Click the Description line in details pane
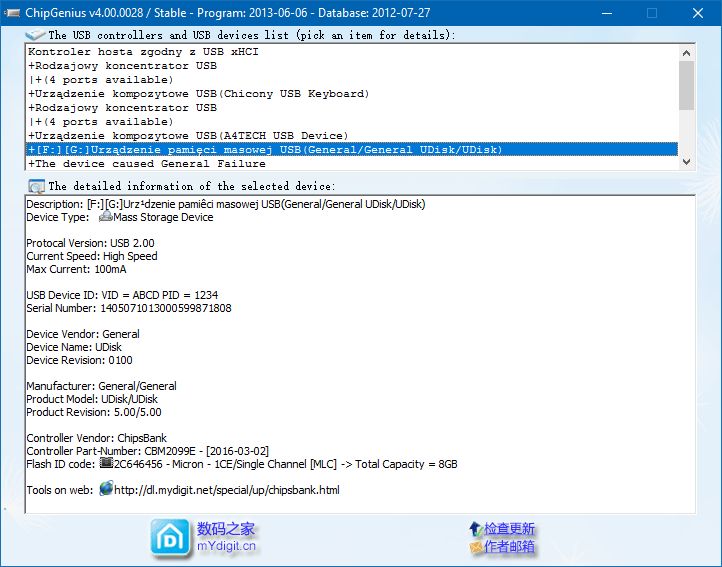The width and height of the screenshot is (722, 567). 226,204
